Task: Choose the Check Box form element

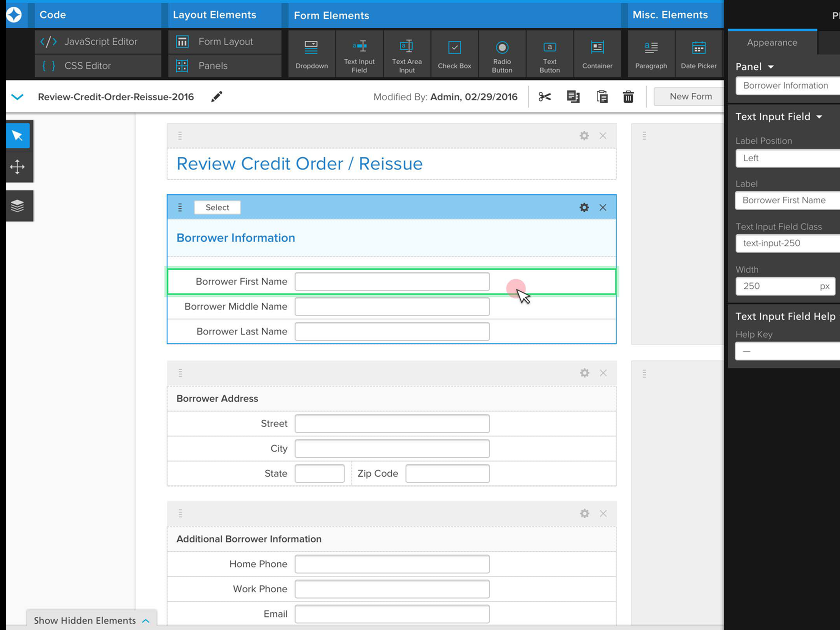Action: point(455,54)
